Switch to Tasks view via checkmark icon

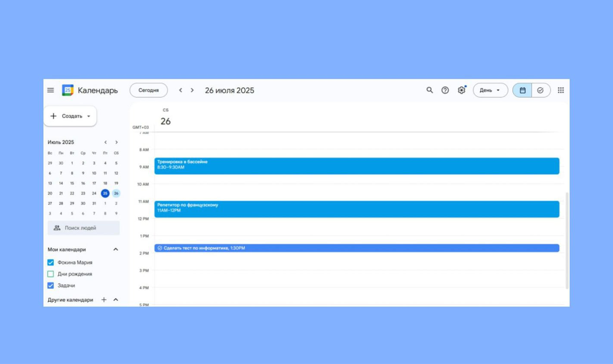click(540, 90)
